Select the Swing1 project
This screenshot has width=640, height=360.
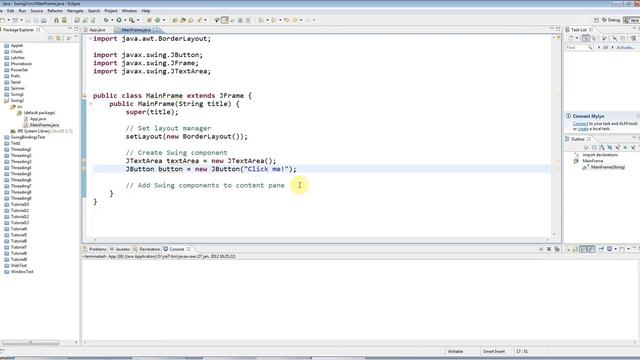click(x=14, y=94)
